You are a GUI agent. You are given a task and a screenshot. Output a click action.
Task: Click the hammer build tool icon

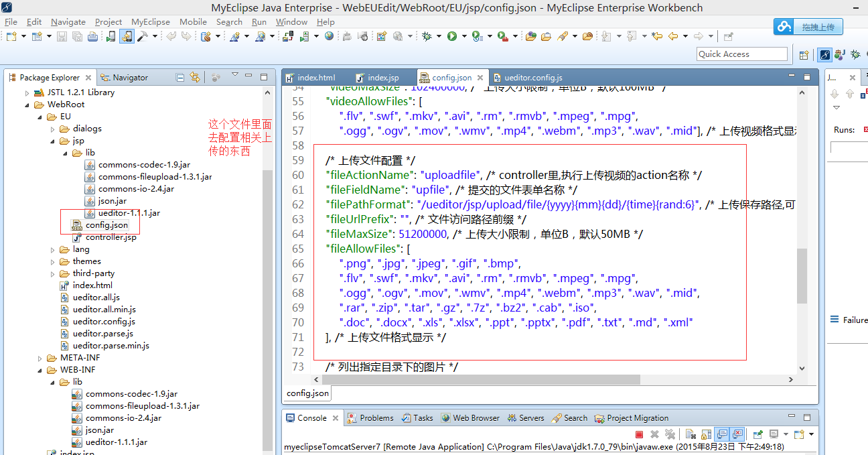(142, 36)
